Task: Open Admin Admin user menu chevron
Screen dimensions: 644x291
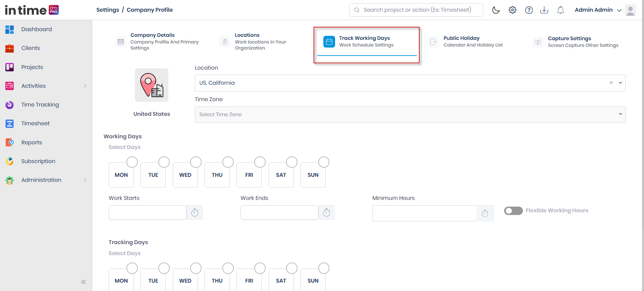Action: tap(619, 10)
